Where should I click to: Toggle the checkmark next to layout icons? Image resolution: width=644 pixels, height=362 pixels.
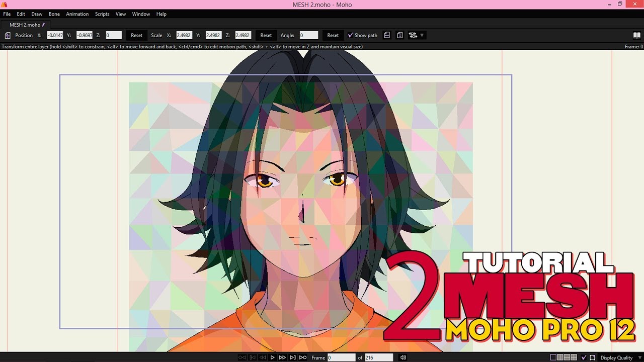click(584, 357)
